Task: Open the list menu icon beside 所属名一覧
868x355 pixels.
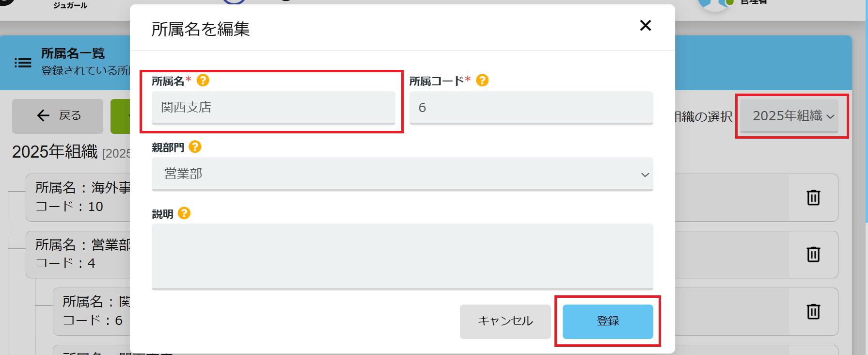Action: click(23, 63)
